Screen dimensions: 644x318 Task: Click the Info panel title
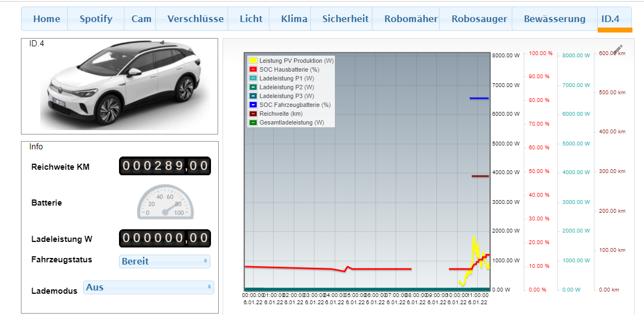click(36, 147)
